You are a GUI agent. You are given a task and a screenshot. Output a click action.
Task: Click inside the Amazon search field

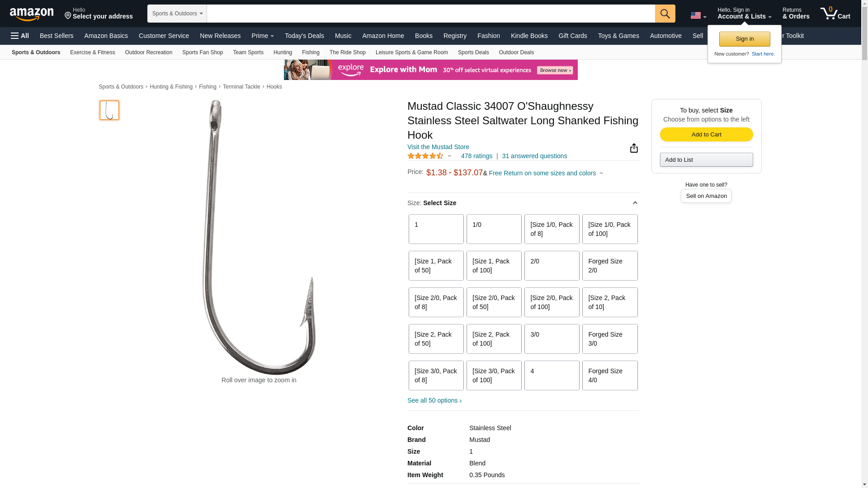(x=430, y=14)
